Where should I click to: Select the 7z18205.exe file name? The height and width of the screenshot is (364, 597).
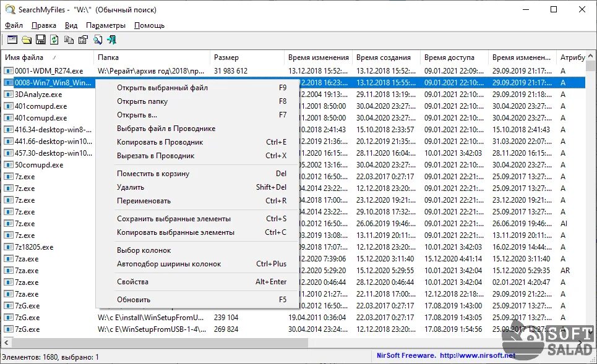click(34, 247)
